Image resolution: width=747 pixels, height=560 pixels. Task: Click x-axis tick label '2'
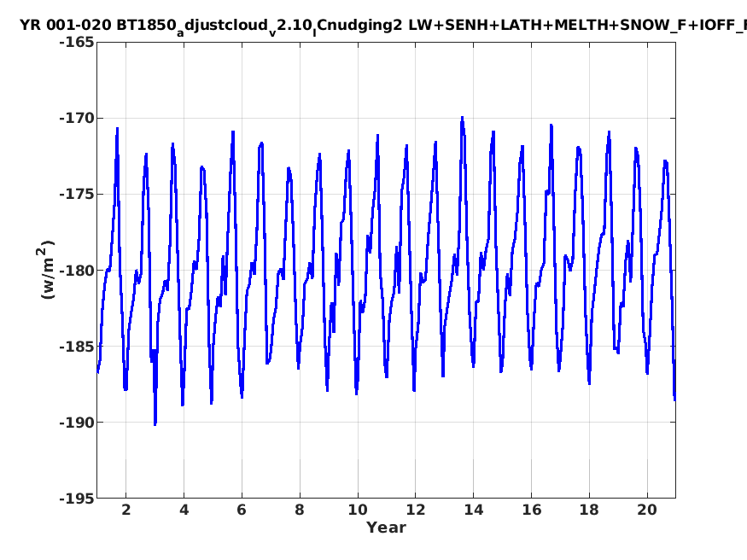click(x=125, y=510)
